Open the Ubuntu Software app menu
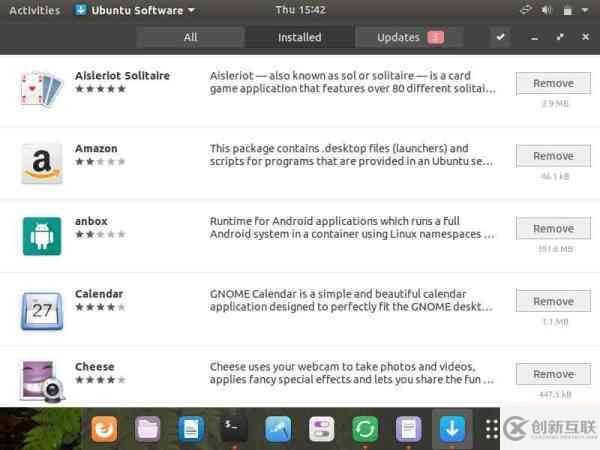Image resolution: width=600 pixels, height=450 pixels. point(134,10)
